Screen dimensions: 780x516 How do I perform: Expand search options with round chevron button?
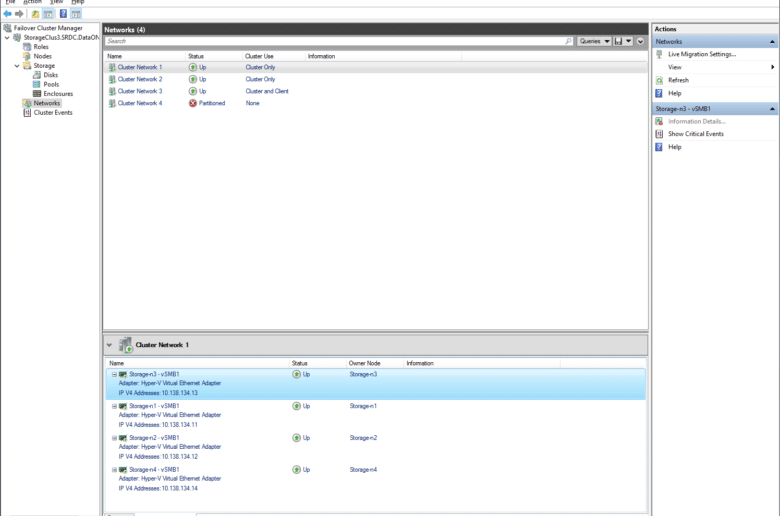[x=640, y=41]
